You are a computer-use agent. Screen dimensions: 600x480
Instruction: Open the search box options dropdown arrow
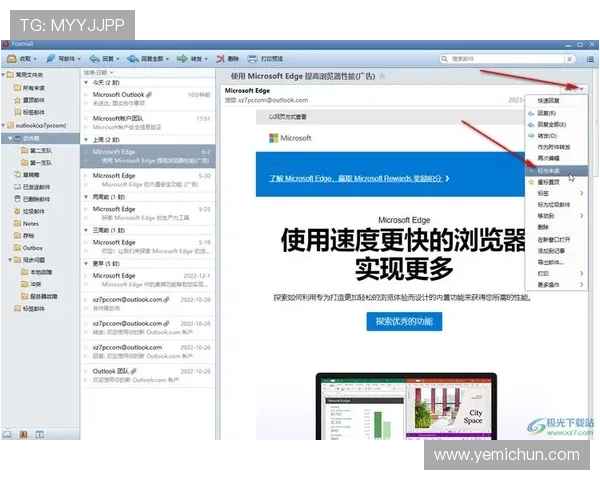(569, 59)
